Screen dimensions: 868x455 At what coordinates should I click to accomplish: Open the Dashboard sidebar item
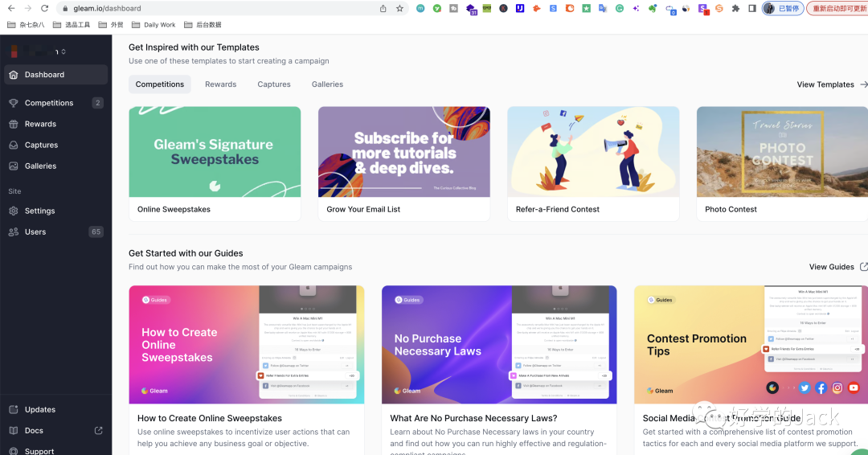click(x=55, y=75)
